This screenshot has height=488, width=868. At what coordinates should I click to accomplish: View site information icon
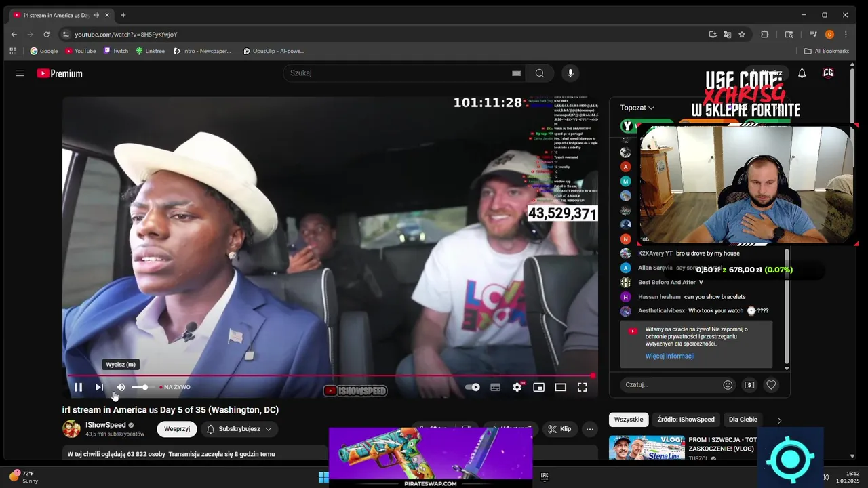click(x=66, y=34)
